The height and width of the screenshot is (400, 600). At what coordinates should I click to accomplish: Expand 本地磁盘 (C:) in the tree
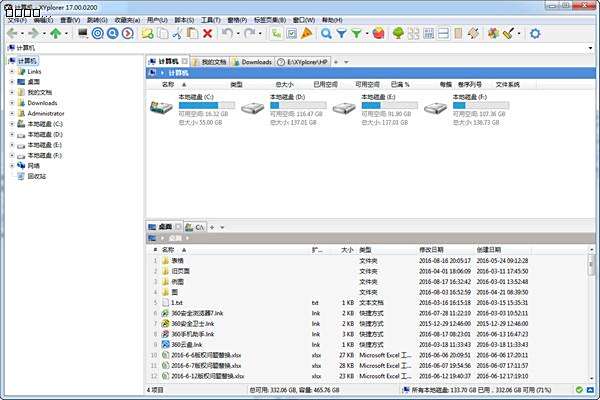point(12,124)
